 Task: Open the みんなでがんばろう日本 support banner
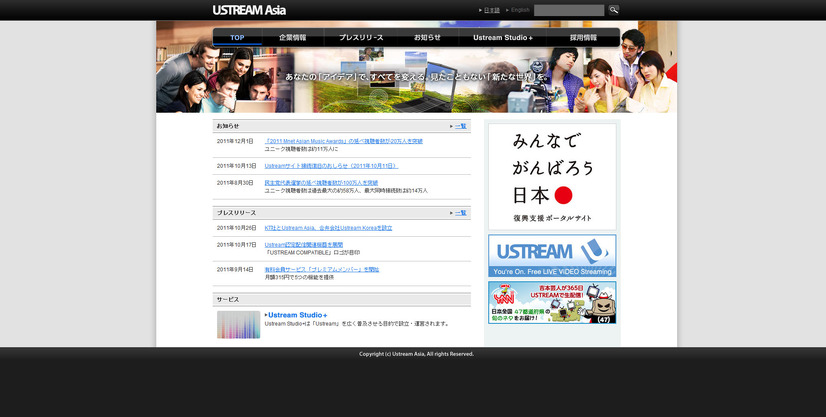click(x=552, y=177)
